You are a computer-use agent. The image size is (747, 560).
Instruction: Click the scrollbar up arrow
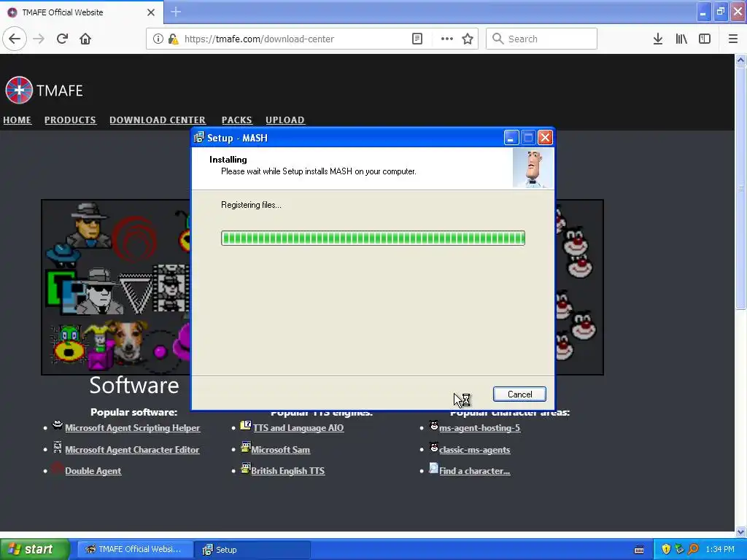740,60
